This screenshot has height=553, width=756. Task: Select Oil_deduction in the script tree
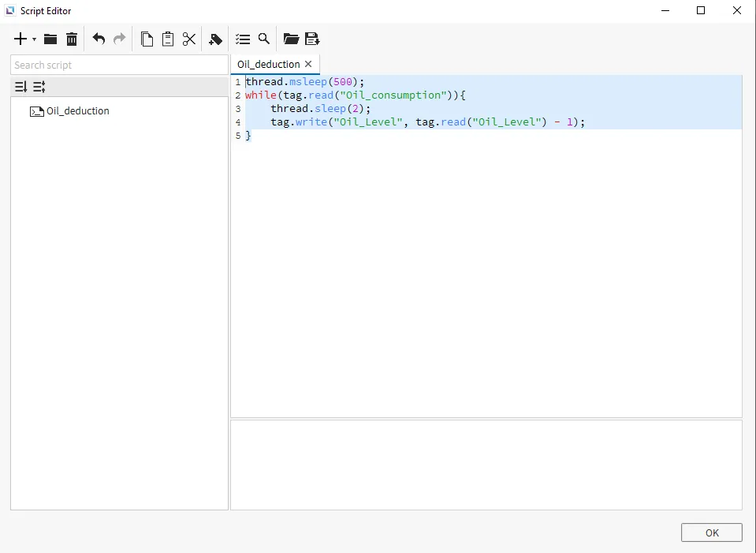[77, 111]
